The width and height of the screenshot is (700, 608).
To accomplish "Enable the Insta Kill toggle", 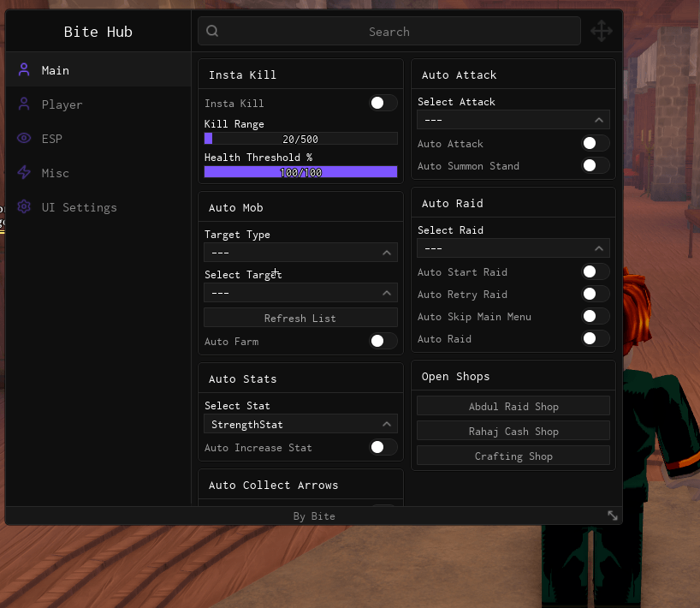I will tap(383, 104).
